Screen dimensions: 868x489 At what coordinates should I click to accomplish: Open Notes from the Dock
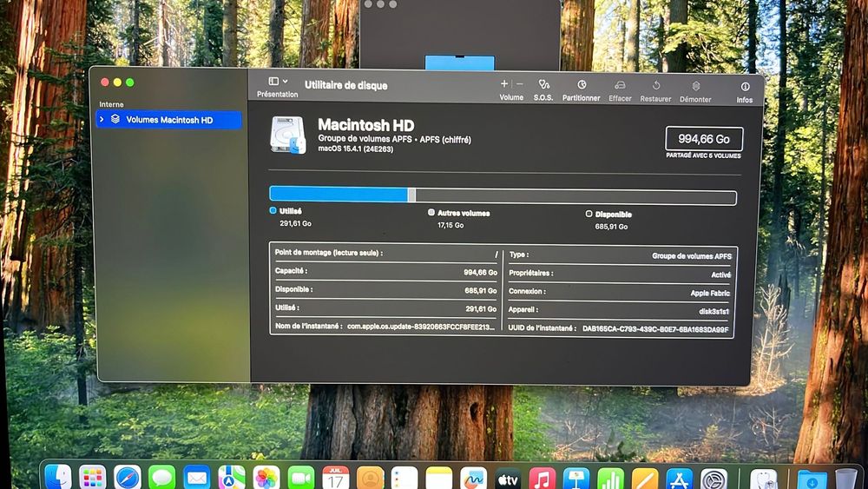click(439, 478)
